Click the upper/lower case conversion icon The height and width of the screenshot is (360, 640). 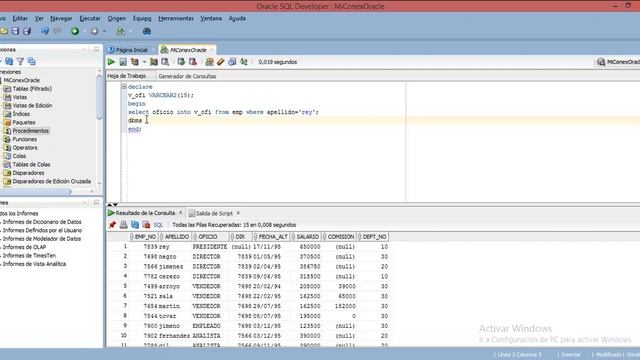244,62
